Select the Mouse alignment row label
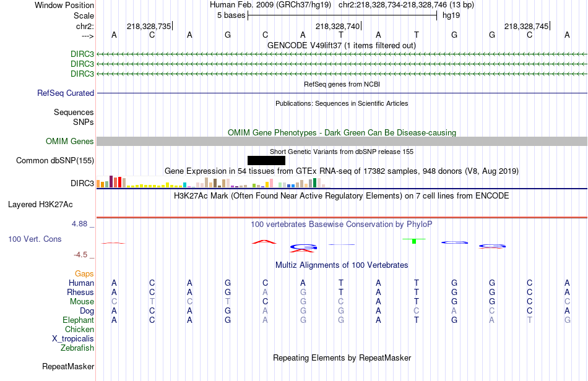This screenshot has height=381, width=588. tap(82, 302)
